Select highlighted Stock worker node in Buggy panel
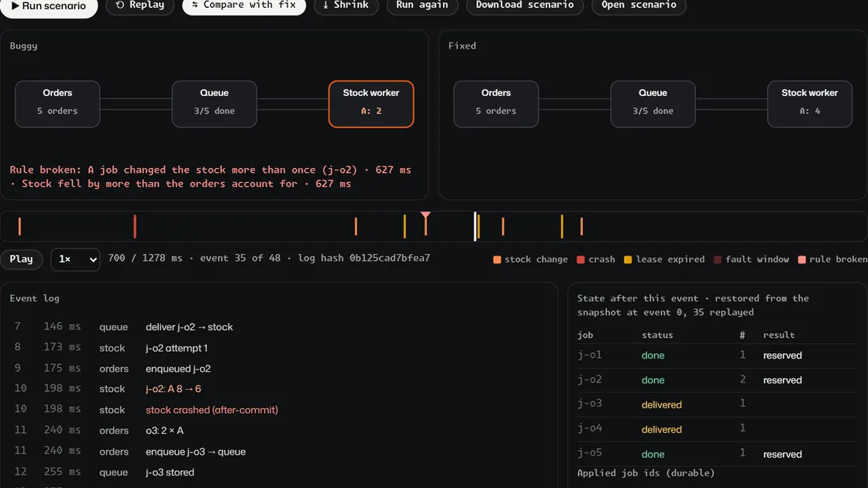Viewport: 868px width, 488px height. (371, 104)
